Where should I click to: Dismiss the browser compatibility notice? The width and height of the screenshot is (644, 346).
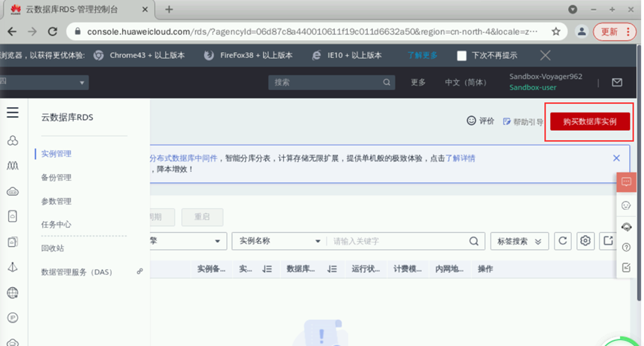click(x=545, y=55)
